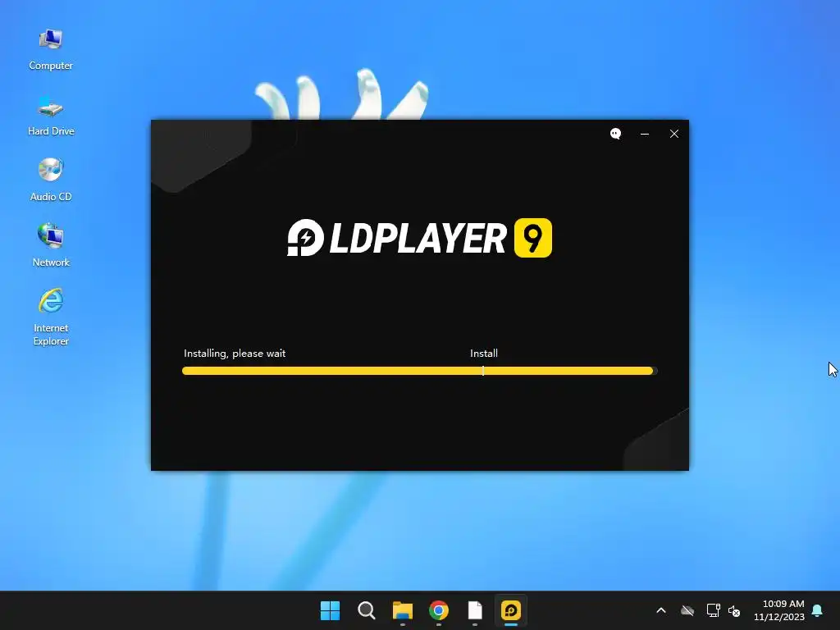
Task: Select the Internet Explorer desktop shortcut
Action: 51,317
